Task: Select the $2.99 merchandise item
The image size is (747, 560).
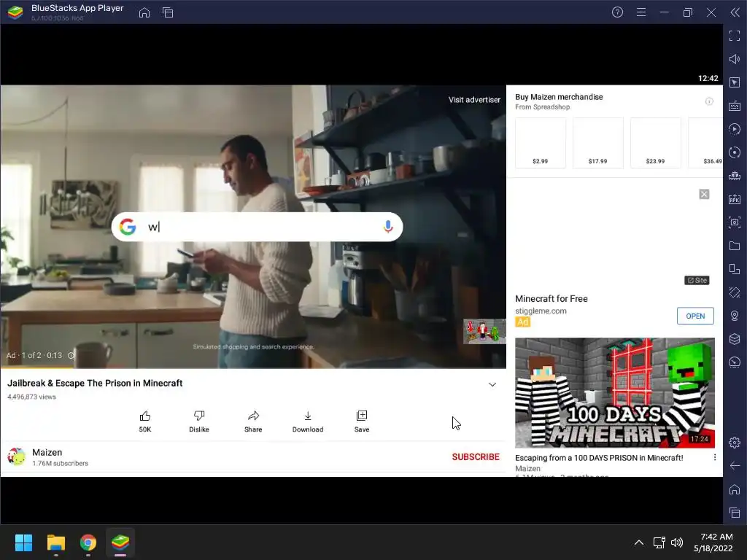Action: 541,143
